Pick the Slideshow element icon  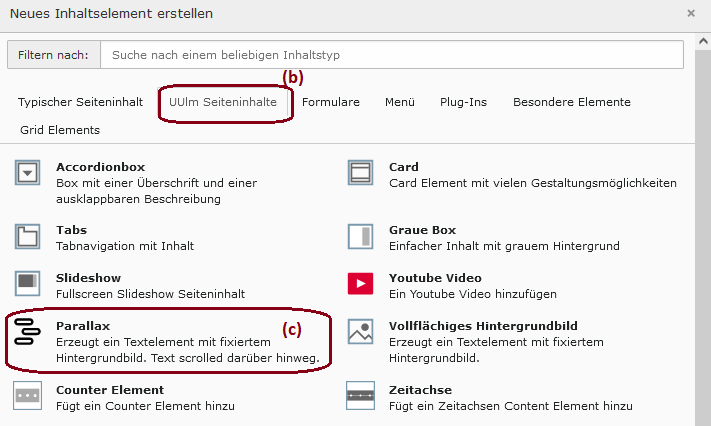(x=28, y=284)
